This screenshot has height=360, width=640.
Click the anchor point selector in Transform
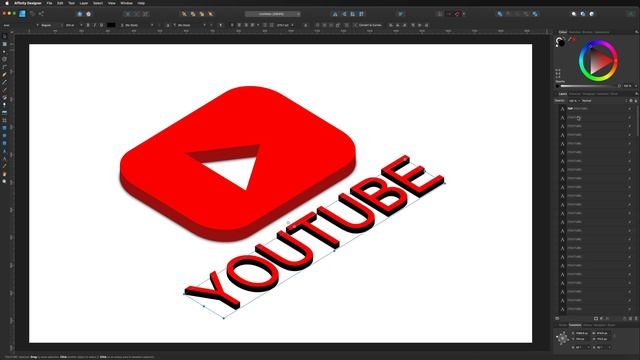point(562,338)
